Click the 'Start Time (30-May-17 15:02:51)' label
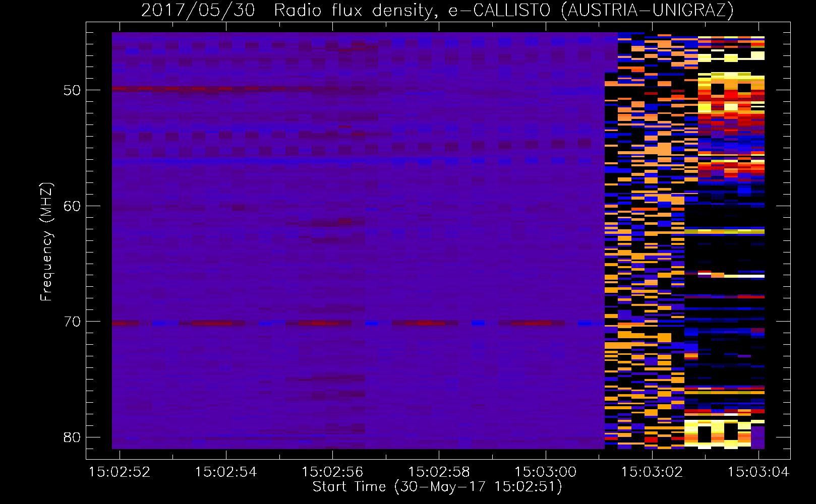 tap(437, 487)
